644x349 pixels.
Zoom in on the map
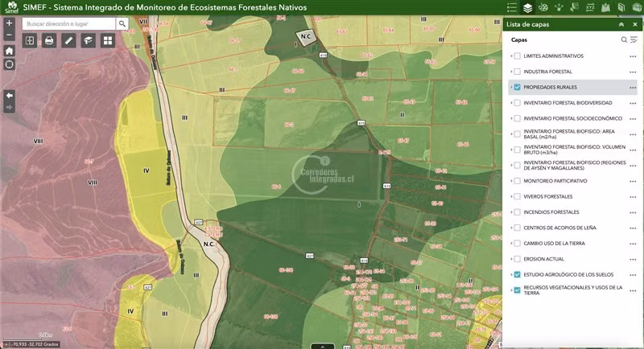coord(9,23)
